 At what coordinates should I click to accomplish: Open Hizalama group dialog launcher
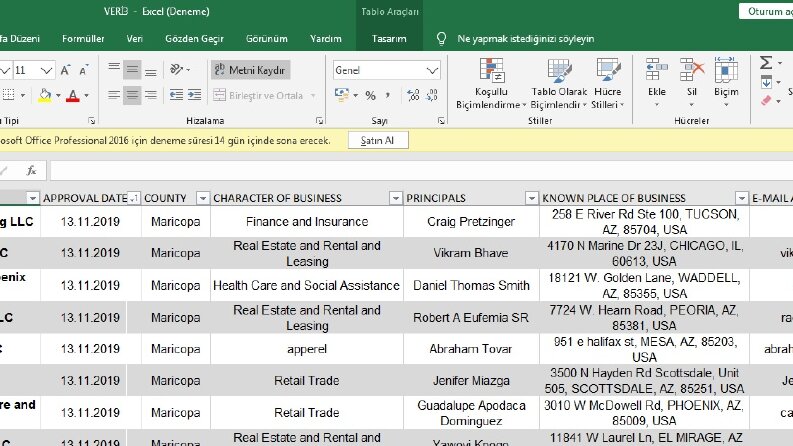pyautogui.click(x=319, y=121)
